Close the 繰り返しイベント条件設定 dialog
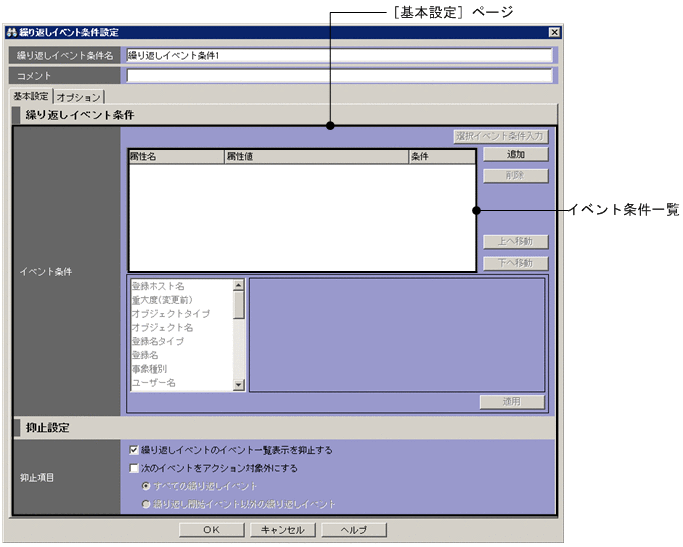Viewport: 683px width, 547px height. pyautogui.click(x=554, y=32)
